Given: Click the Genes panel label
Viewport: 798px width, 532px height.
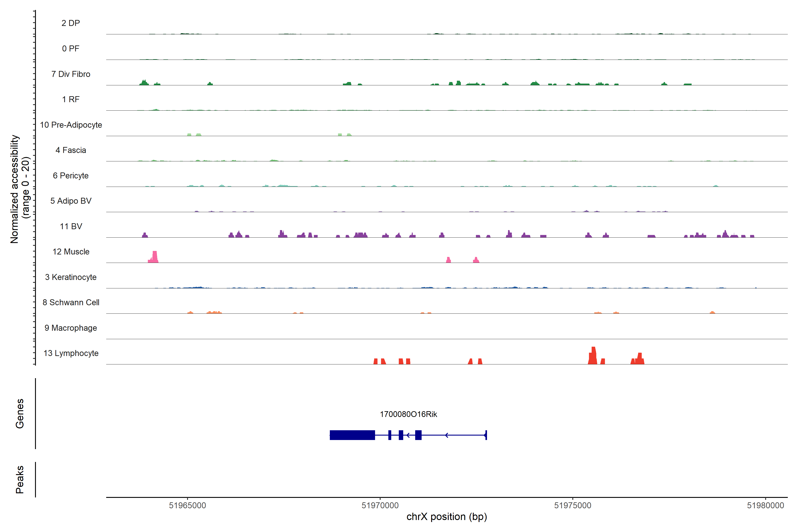Looking at the screenshot, I should point(20,414).
